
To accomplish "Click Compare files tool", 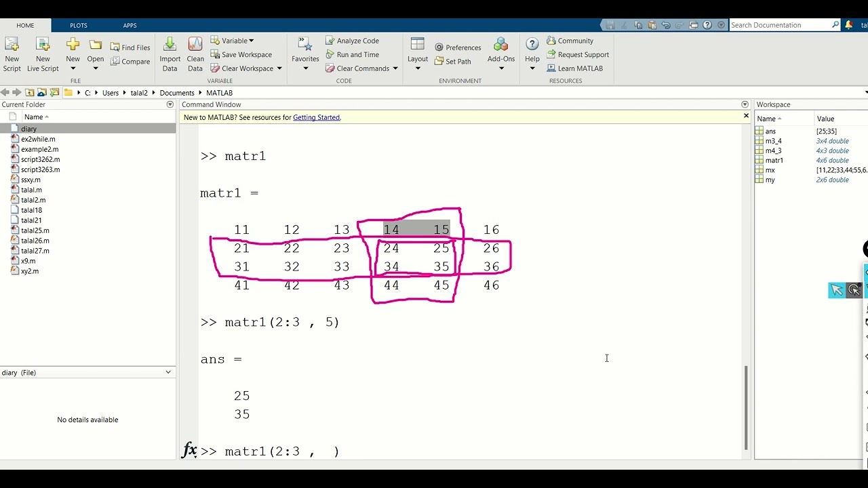I will pos(130,61).
